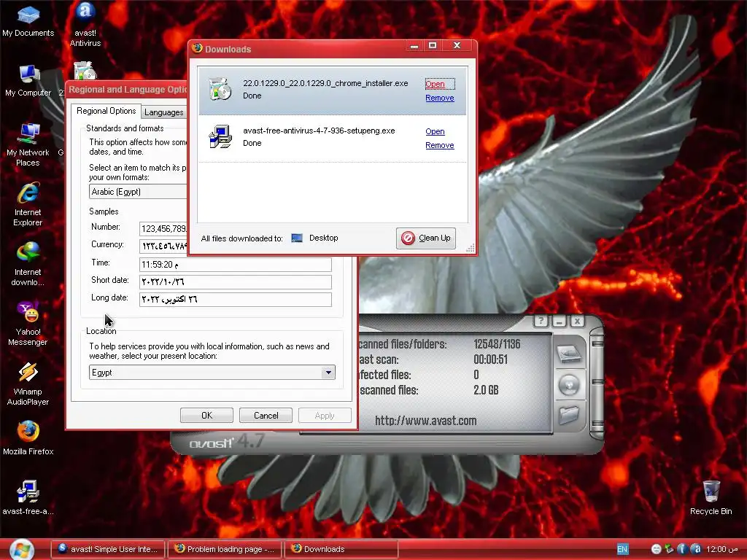Viewport: 747px width, 560px height.
Task: Click the Long date sample field
Action: click(x=236, y=300)
